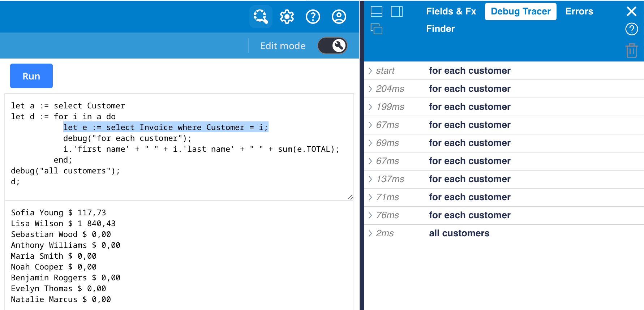Open the user account icon
The height and width of the screenshot is (310, 644).
point(339,17)
